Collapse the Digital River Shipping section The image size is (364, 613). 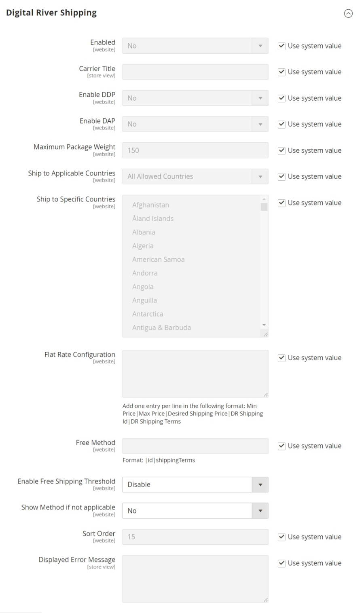(348, 14)
